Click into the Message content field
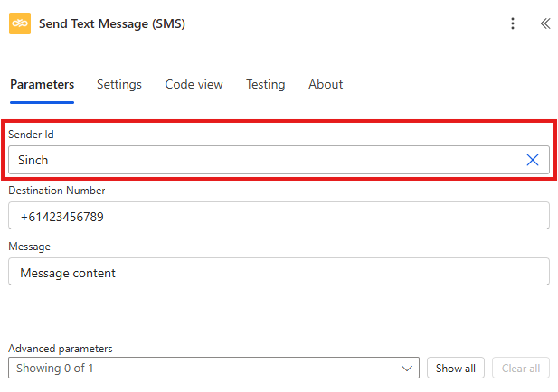Screen dimensions: 558x392 click(x=279, y=272)
